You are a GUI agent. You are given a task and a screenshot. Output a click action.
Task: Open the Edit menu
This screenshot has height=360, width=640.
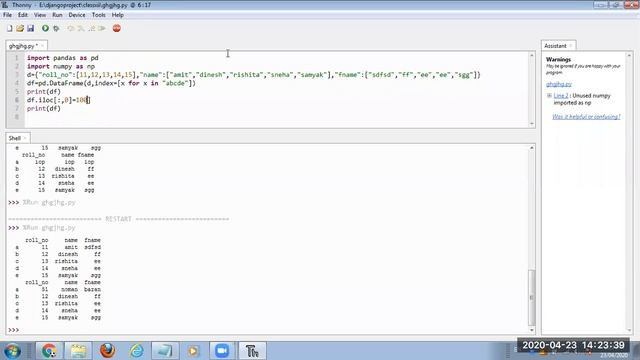pyautogui.click(x=23, y=15)
